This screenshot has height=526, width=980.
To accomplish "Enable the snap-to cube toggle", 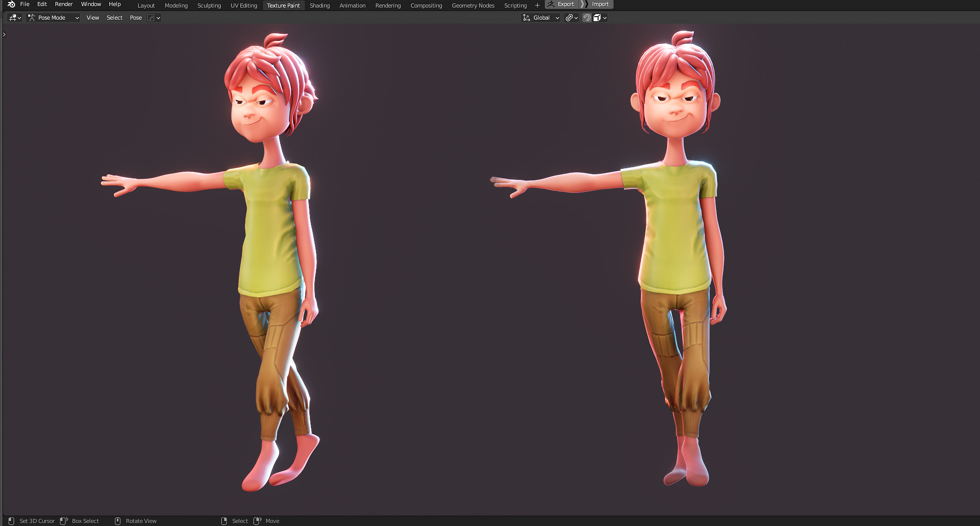I will pyautogui.click(x=597, y=18).
